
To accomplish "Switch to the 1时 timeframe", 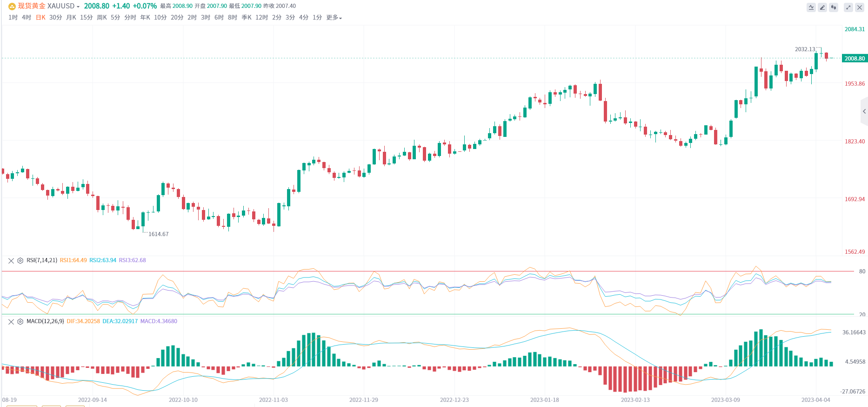I will (13, 18).
